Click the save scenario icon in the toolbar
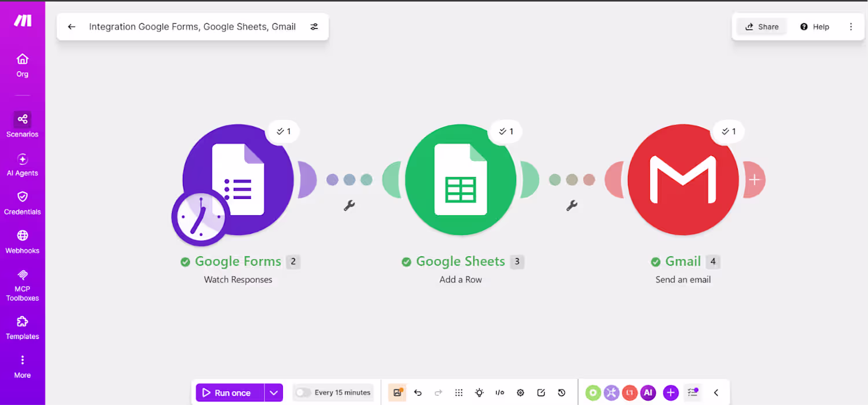This screenshot has width=868, height=405. [x=397, y=392]
